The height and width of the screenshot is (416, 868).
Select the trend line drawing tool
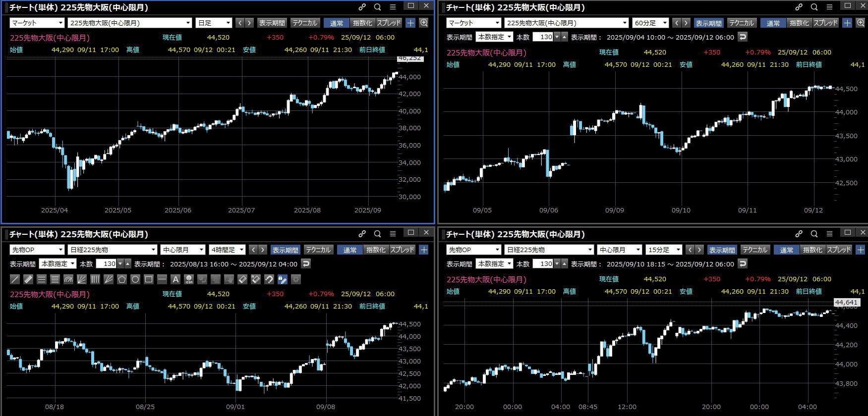pos(15,279)
